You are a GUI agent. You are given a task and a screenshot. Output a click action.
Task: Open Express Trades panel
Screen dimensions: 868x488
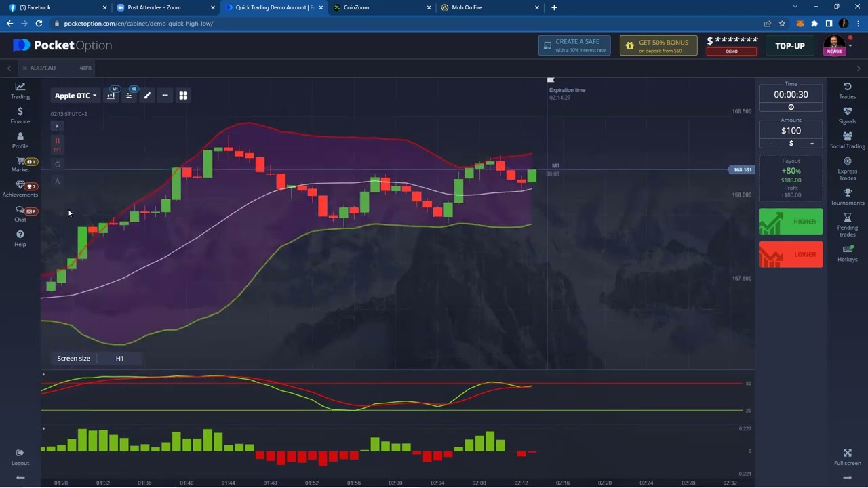847,169
